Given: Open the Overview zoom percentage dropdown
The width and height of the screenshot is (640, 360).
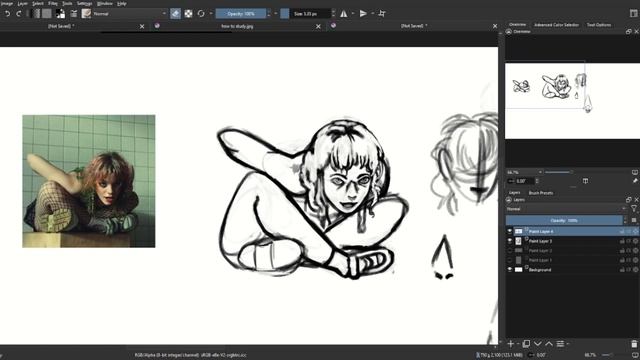Looking at the screenshot, I should (524, 172).
